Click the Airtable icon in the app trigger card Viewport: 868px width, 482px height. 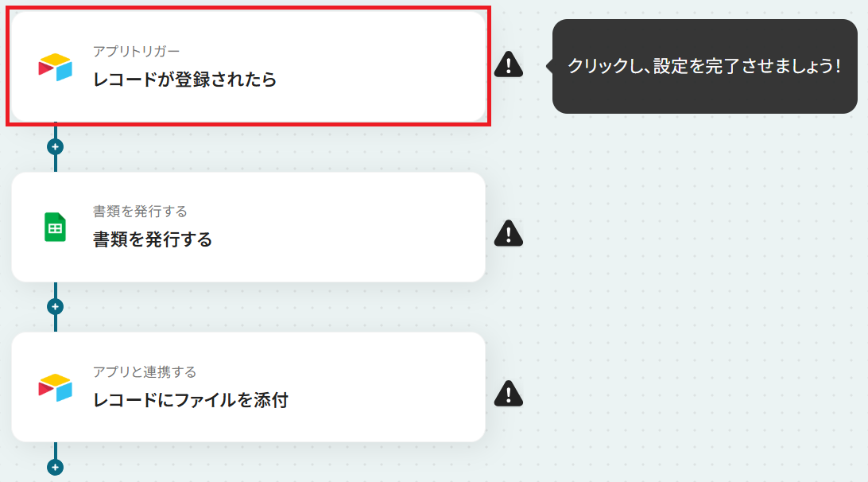tap(56, 67)
